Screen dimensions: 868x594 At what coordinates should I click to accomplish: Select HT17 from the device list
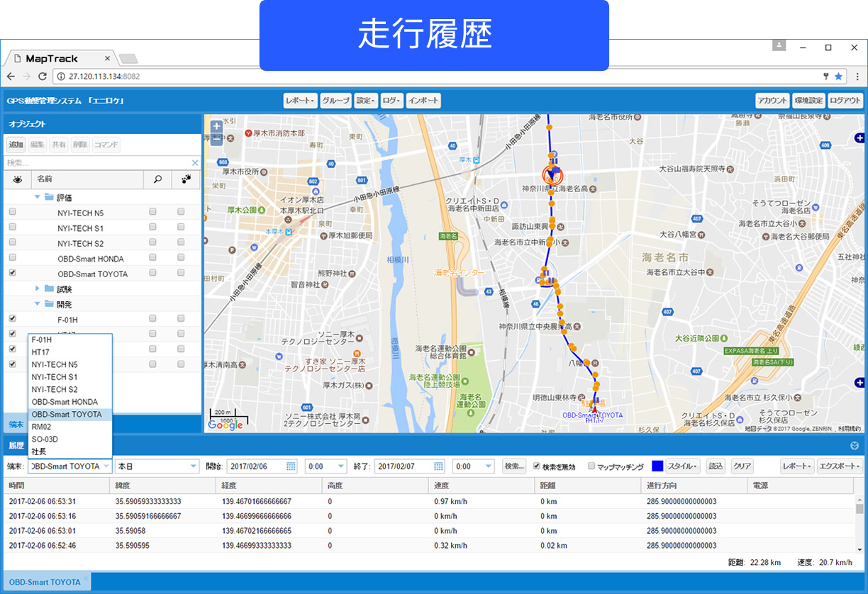70,352
